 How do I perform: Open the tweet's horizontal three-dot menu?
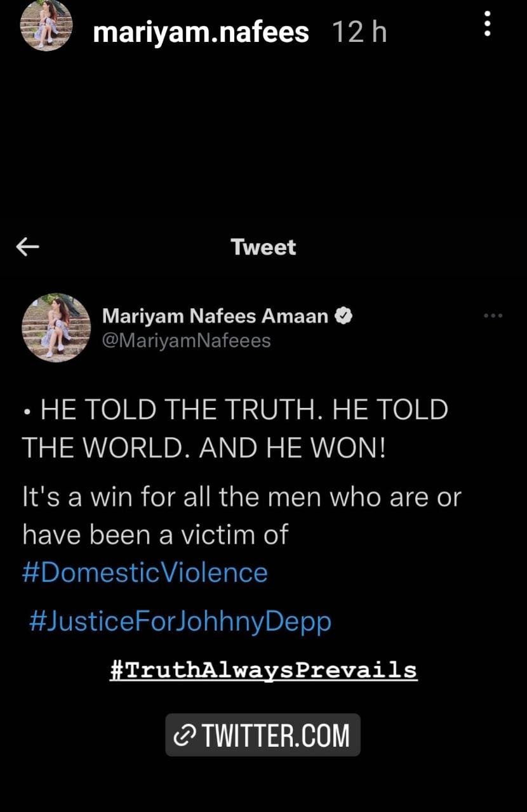coord(493,315)
